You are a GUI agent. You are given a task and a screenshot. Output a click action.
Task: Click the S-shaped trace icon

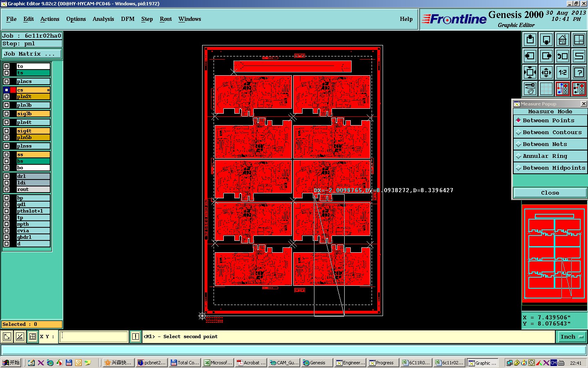click(x=579, y=56)
